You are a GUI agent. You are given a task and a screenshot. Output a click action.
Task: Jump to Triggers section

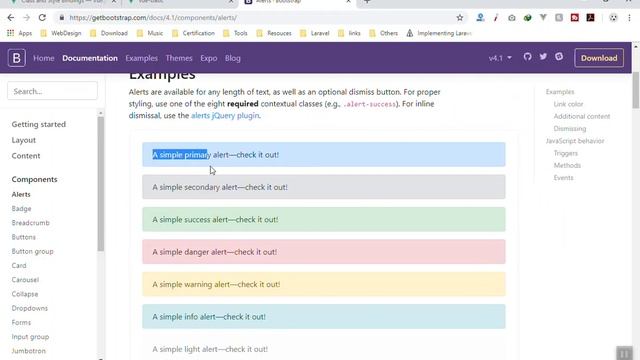pos(566,153)
